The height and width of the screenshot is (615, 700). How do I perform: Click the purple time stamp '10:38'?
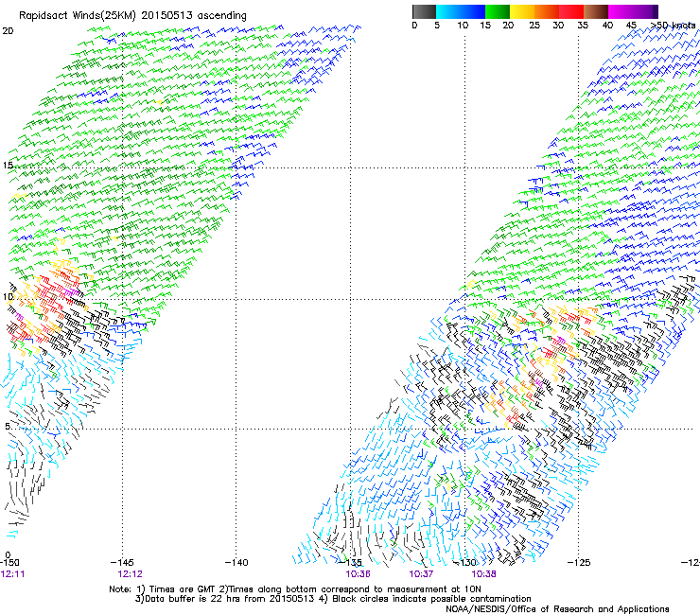[x=483, y=574]
